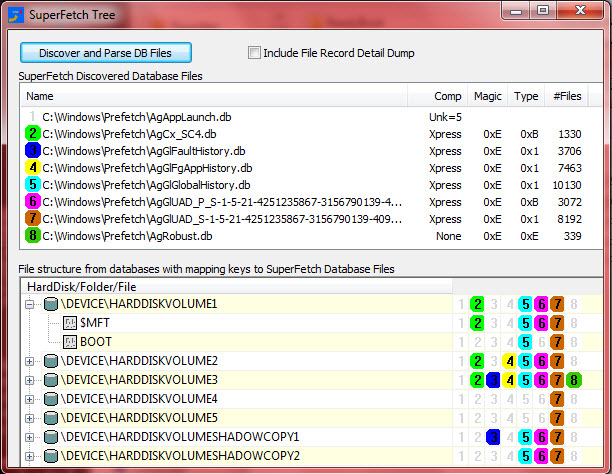Sort by the #Files column header
The width and height of the screenshot is (612, 474).
566,96
